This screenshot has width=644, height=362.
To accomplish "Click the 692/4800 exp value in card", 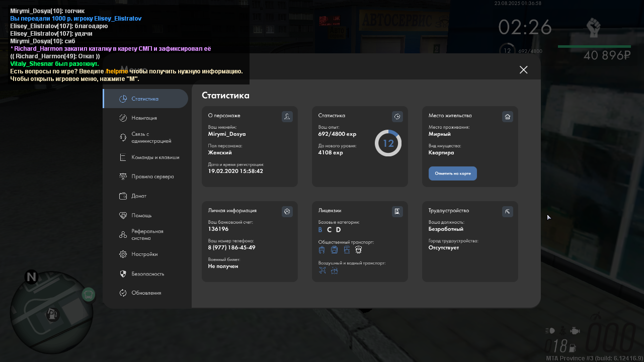I will click(337, 134).
